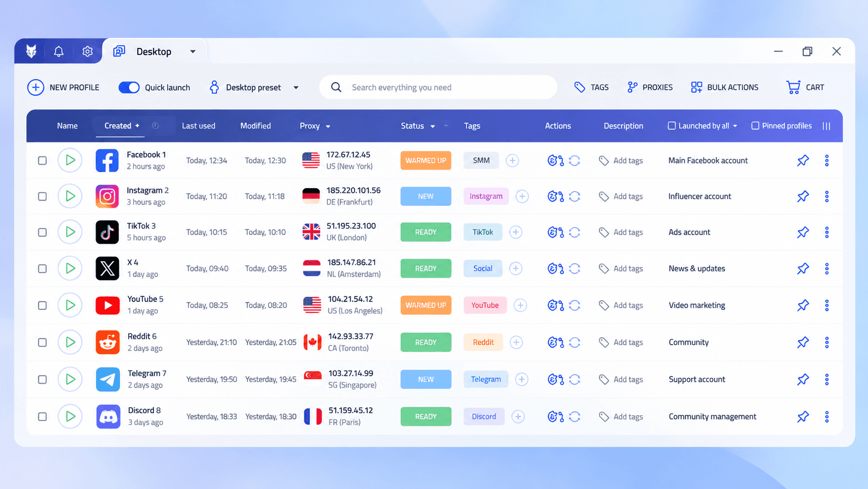Add a tag with plus in TikTok 3 row
Viewport: 868px width, 489px height.
516,232
